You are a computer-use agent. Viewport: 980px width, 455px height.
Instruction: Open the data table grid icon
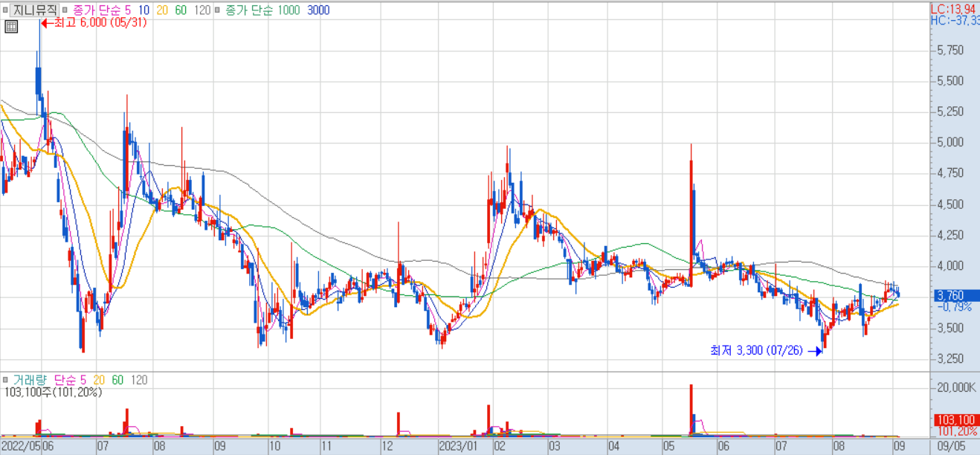pyautogui.click(x=10, y=27)
